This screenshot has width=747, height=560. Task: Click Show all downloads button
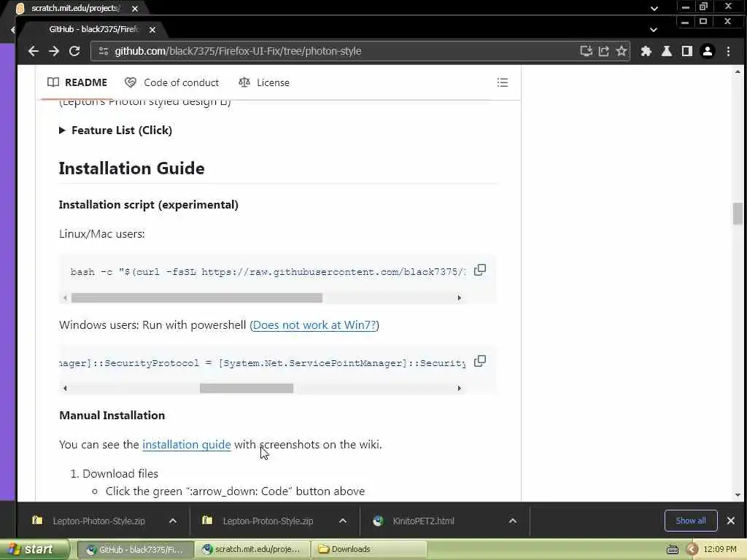coord(691,521)
